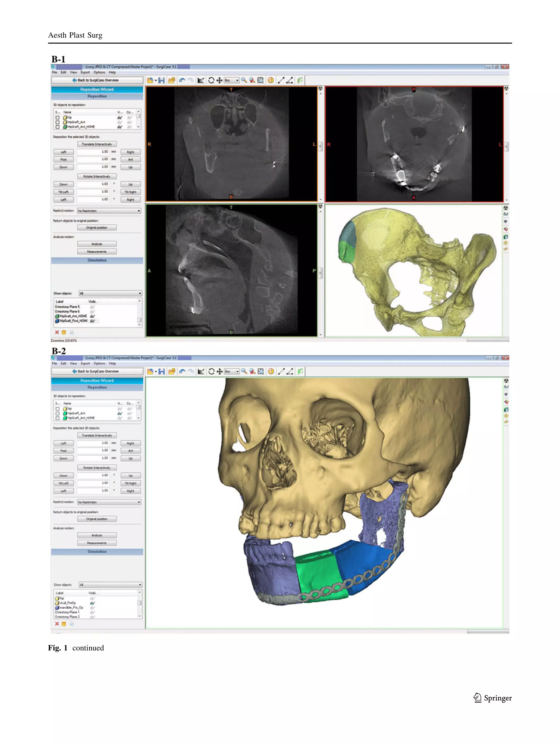Expand the Box zoom mode dropdown in B-1 toolbar
Viewport: 560px width, 744px height.
click(x=237, y=80)
